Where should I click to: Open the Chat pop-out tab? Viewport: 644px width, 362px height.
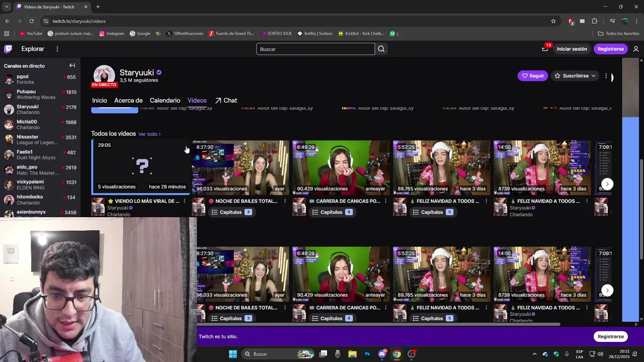226,101
